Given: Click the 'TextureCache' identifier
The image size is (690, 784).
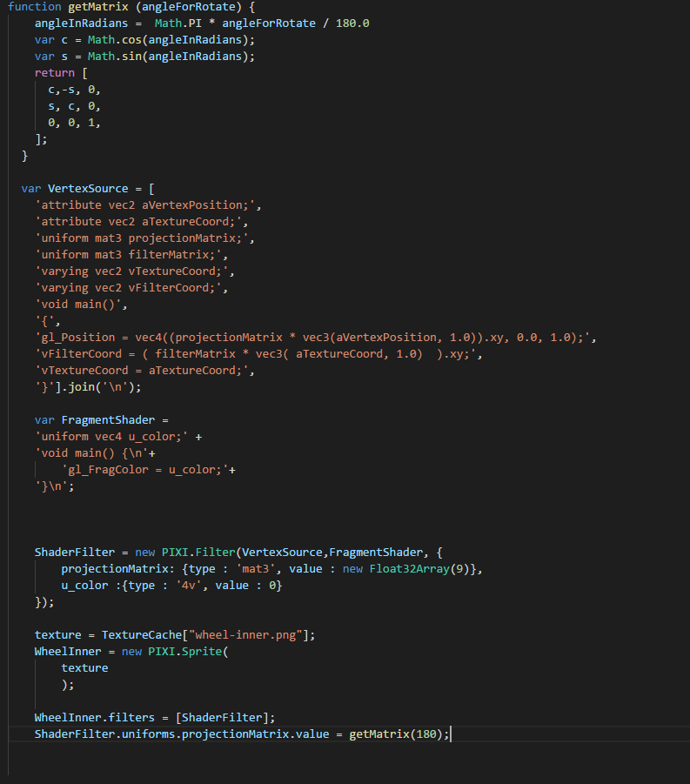Looking at the screenshot, I should [x=142, y=635].
